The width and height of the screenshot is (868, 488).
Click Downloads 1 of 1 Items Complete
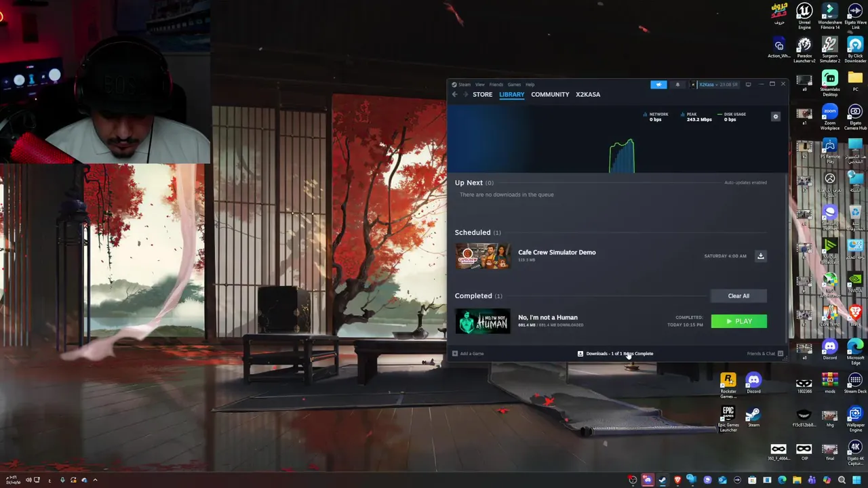coord(615,354)
